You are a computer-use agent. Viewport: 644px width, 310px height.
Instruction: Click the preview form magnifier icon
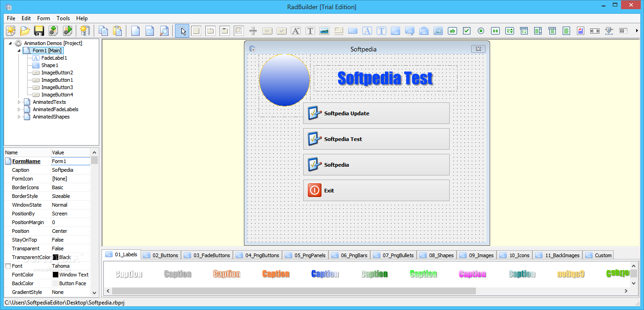(x=164, y=31)
